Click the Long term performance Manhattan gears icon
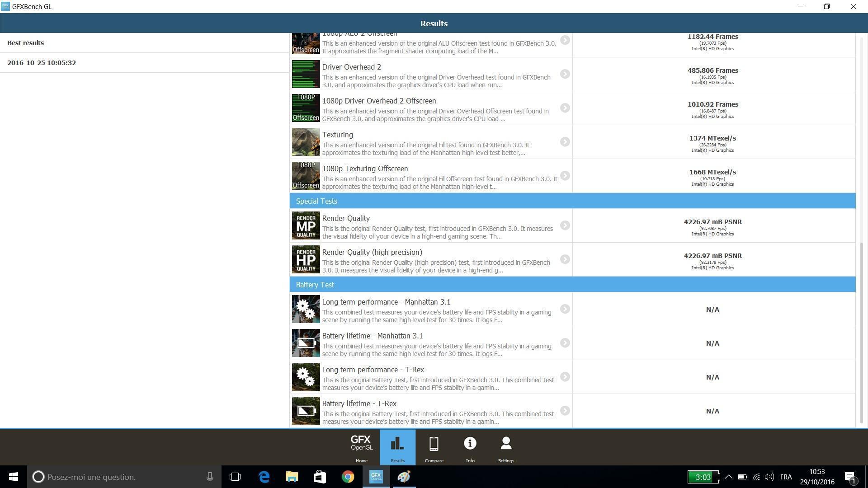Screen dimensions: 868x488 (306, 309)
